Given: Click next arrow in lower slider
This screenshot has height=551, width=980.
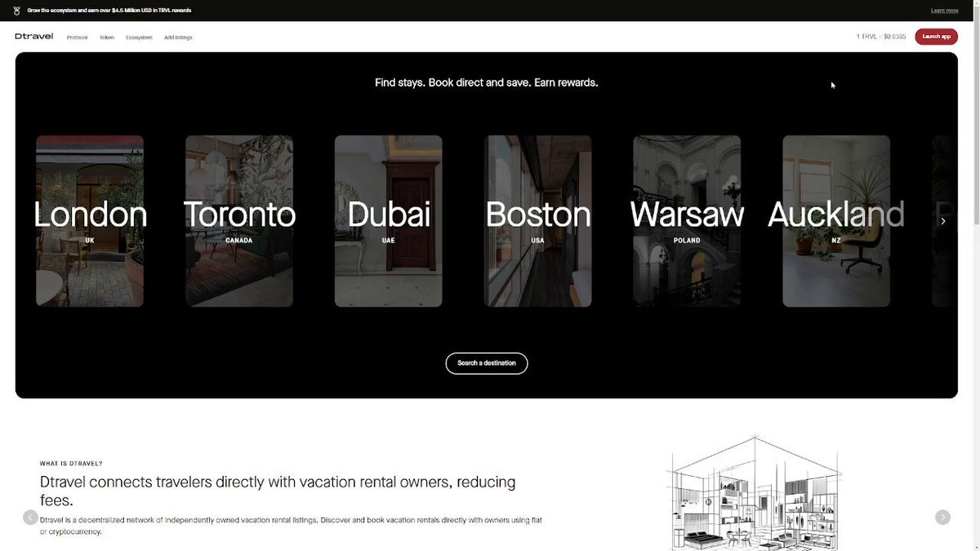Looking at the screenshot, I should 942,517.
